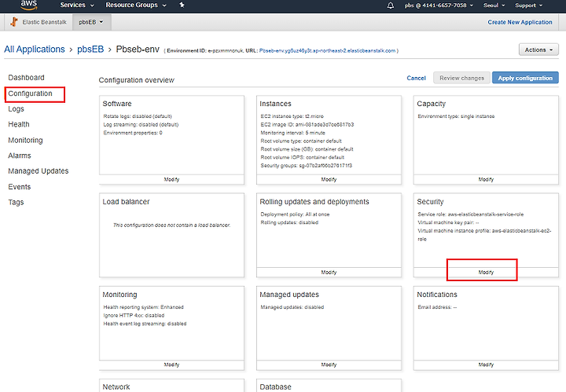
Task: Click EC2 instance type t2.micro text
Action: pyautogui.click(x=292, y=116)
